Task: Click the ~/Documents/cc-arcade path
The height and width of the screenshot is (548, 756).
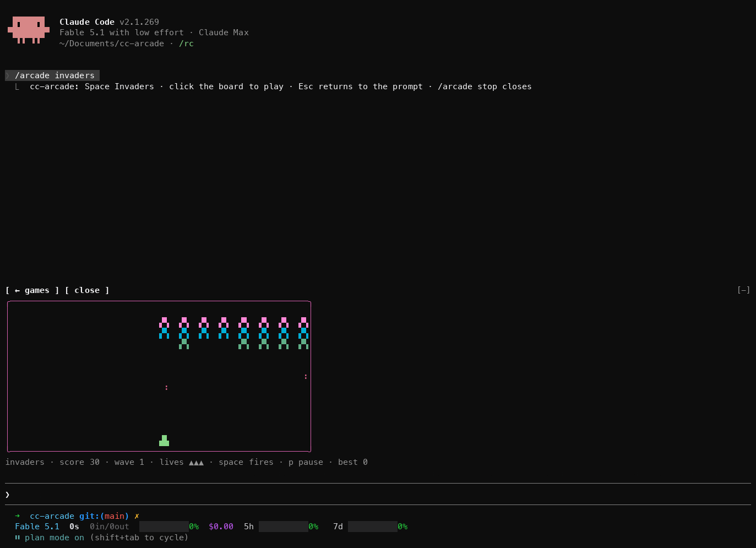Action: [112, 44]
